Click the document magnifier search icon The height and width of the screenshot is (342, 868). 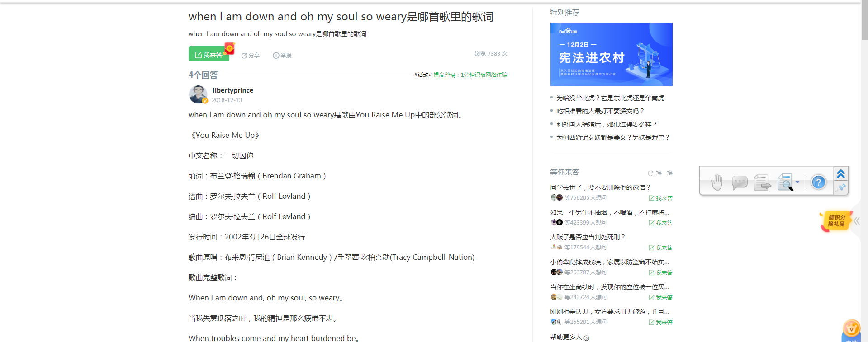click(785, 183)
